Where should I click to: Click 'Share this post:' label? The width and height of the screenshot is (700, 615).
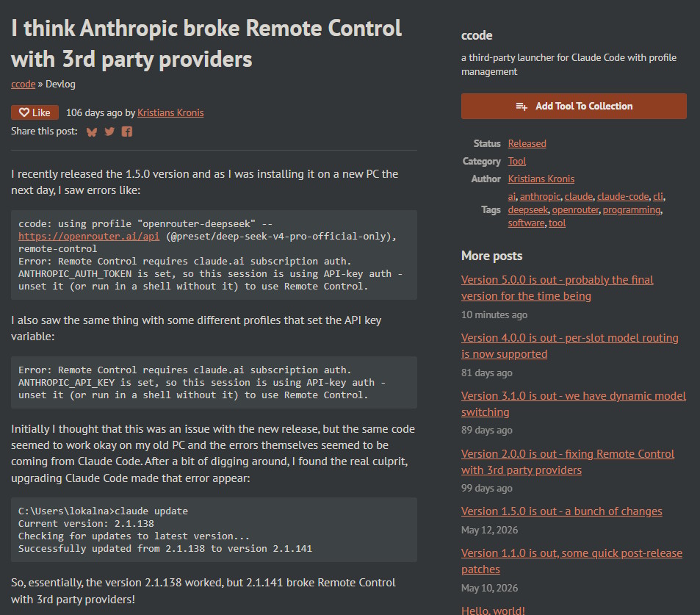[44, 132]
